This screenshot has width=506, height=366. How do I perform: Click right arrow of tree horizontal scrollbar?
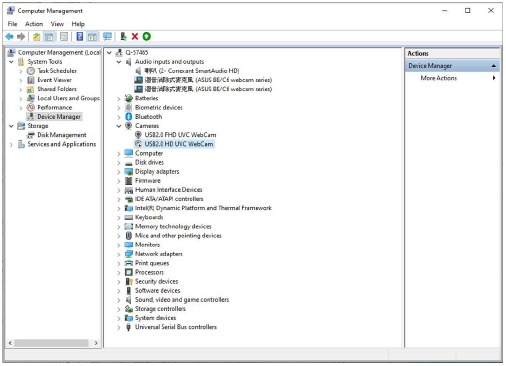coord(96,343)
